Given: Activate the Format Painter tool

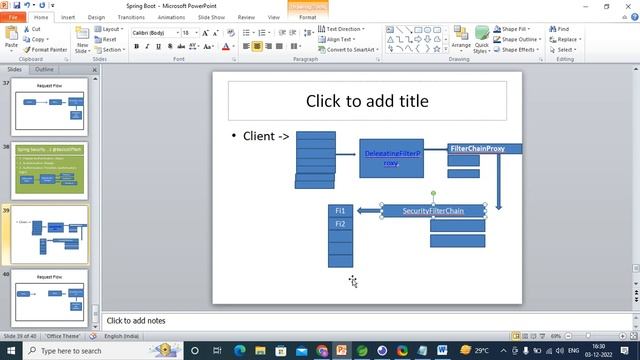Looking at the screenshot, I should (x=45, y=49).
